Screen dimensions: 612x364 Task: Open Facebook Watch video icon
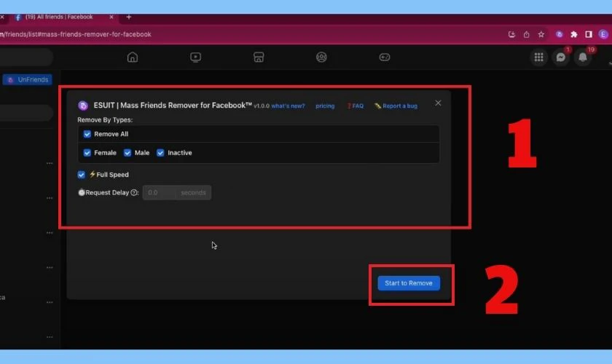[x=195, y=58]
